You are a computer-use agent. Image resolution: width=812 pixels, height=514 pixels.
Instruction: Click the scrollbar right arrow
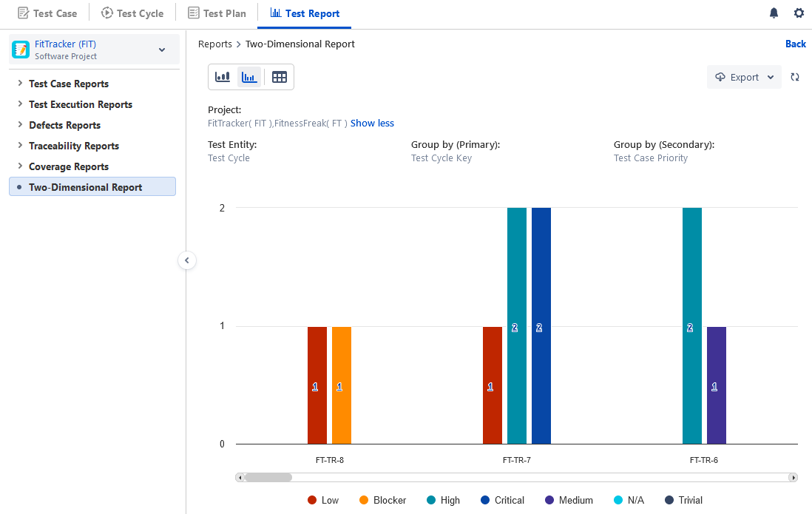[793, 477]
